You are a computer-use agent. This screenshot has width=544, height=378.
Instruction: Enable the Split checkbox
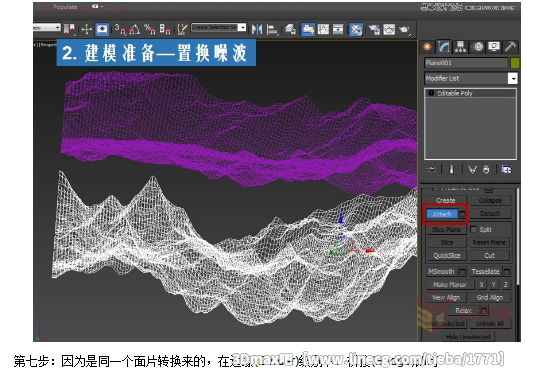pos(473,230)
